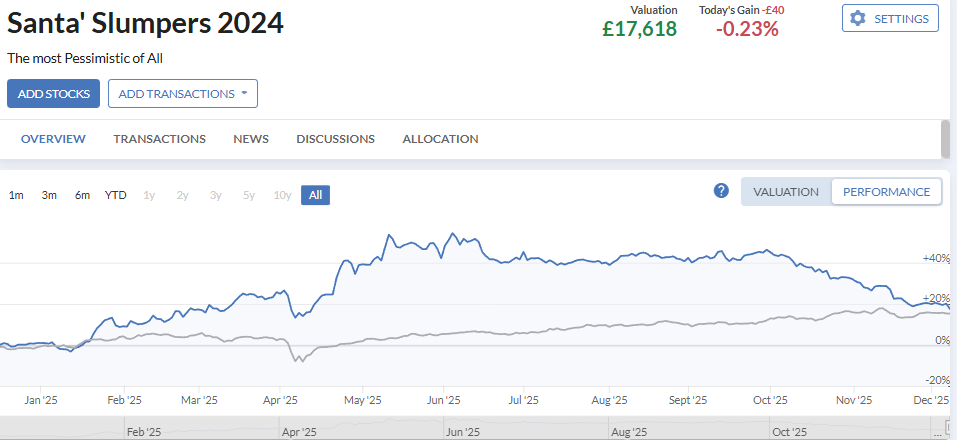Click the blue help question mark icon

coord(721,191)
